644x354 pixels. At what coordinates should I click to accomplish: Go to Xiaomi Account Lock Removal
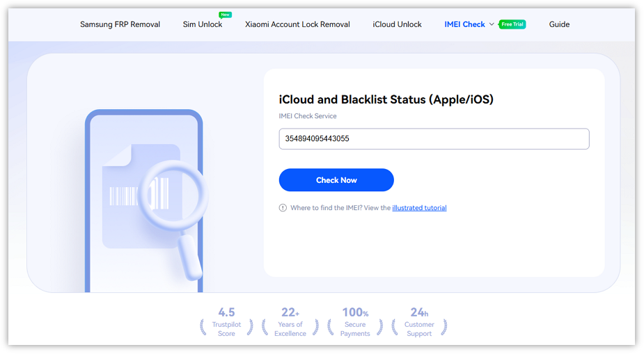(x=297, y=24)
